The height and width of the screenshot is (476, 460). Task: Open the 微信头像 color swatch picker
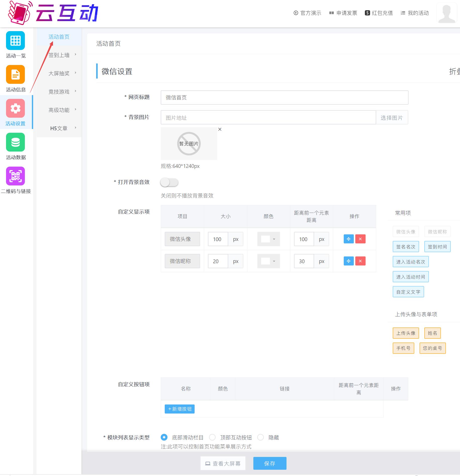tap(268, 239)
